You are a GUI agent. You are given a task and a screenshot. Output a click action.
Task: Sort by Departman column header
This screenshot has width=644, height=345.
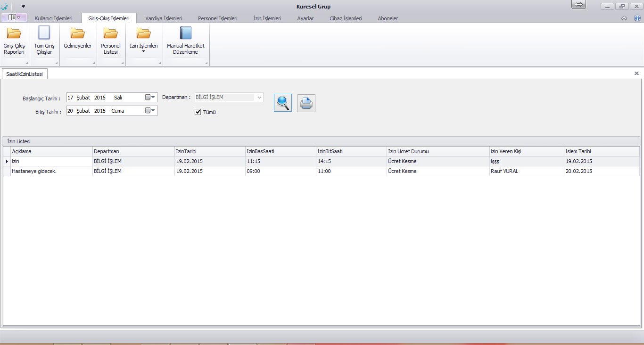pos(133,151)
